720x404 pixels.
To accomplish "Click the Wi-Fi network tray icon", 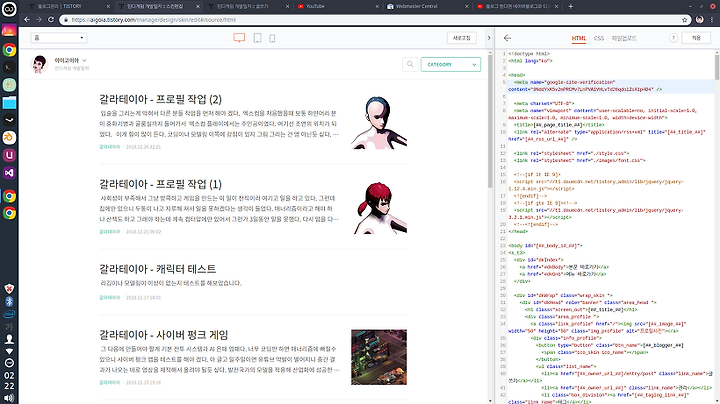I will 9,351.
